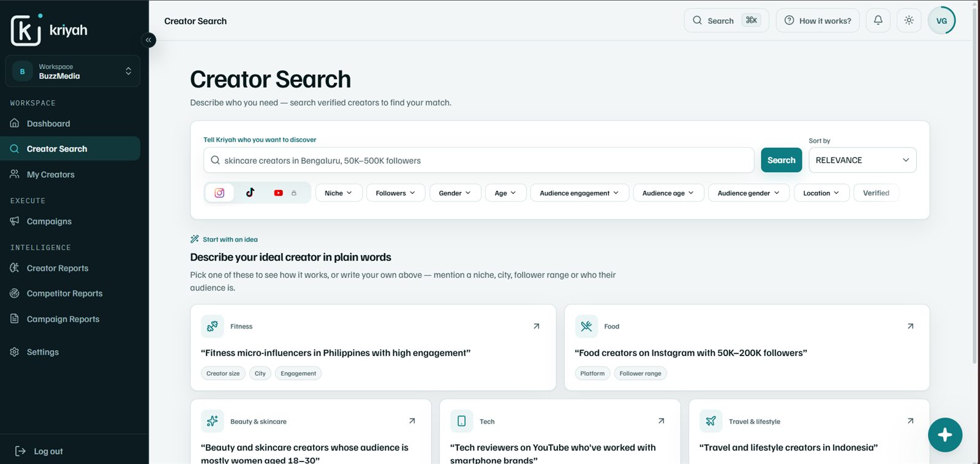Expand the Gender filter dropdown
Image resolution: width=980 pixels, height=464 pixels.
click(454, 193)
